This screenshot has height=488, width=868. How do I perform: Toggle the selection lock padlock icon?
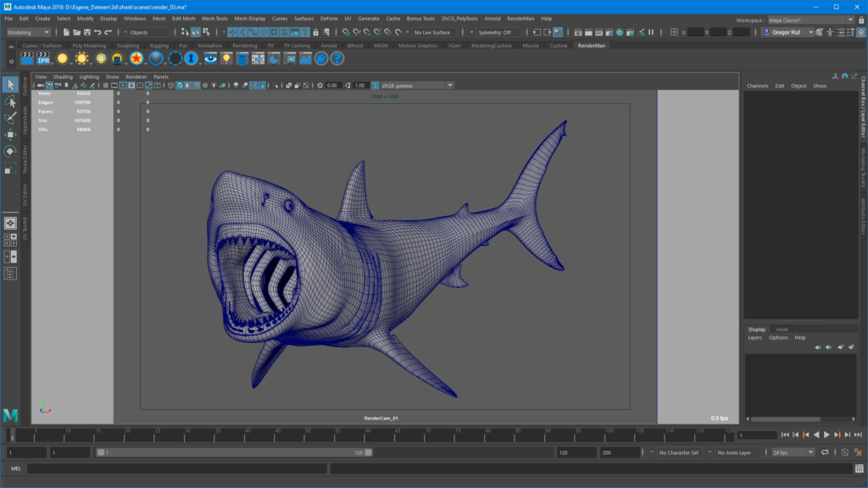[315, 32]
